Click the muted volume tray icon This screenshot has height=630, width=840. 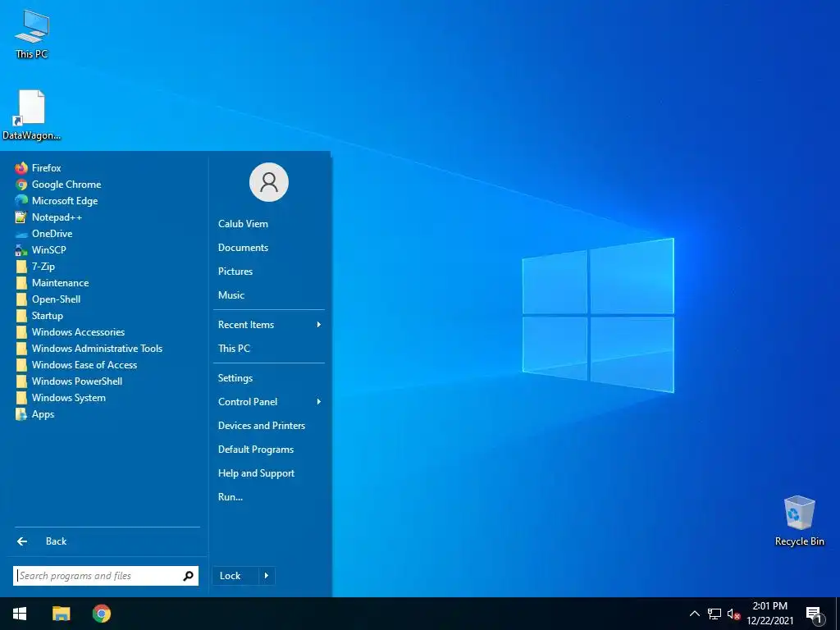(x=733, y=614)
